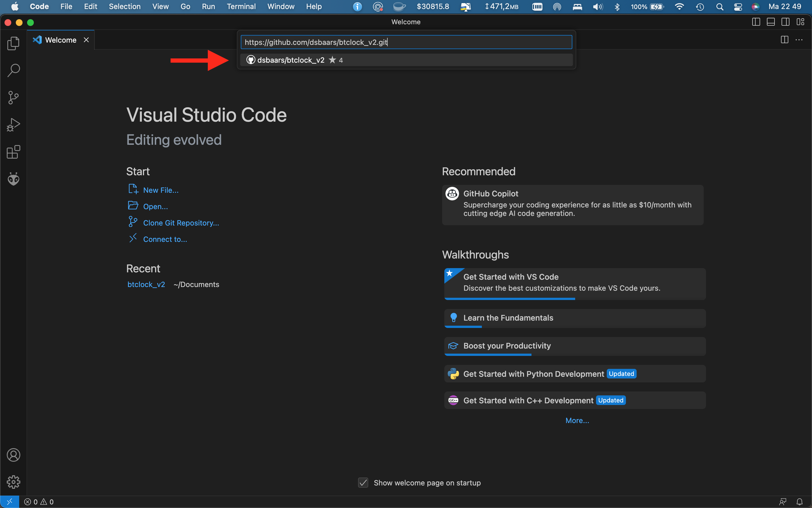This screenshot has width=812, height=508.
Task: Open the View menu
Action: (160, 6)
